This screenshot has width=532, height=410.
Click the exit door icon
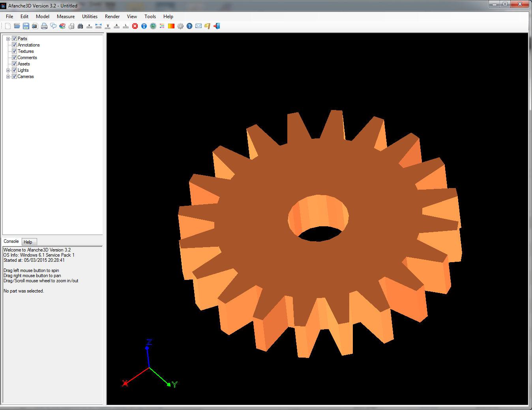(217, 26)
